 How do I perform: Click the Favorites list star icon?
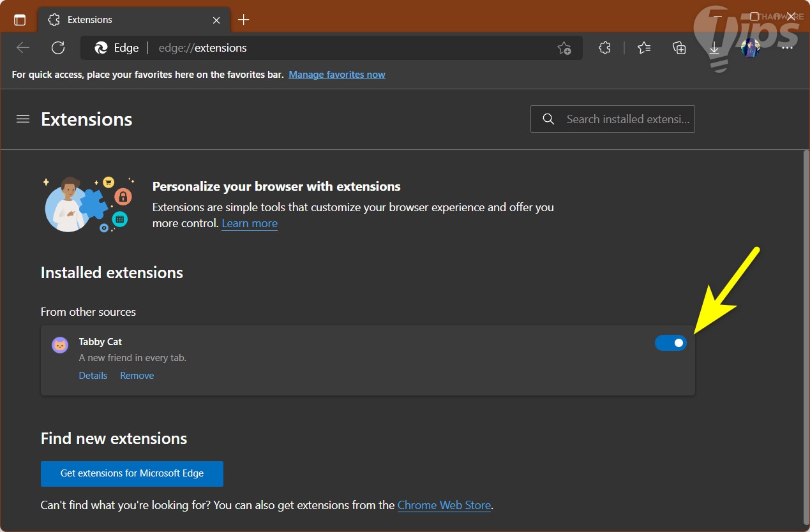pyautogui.click(x=644, y=48)
